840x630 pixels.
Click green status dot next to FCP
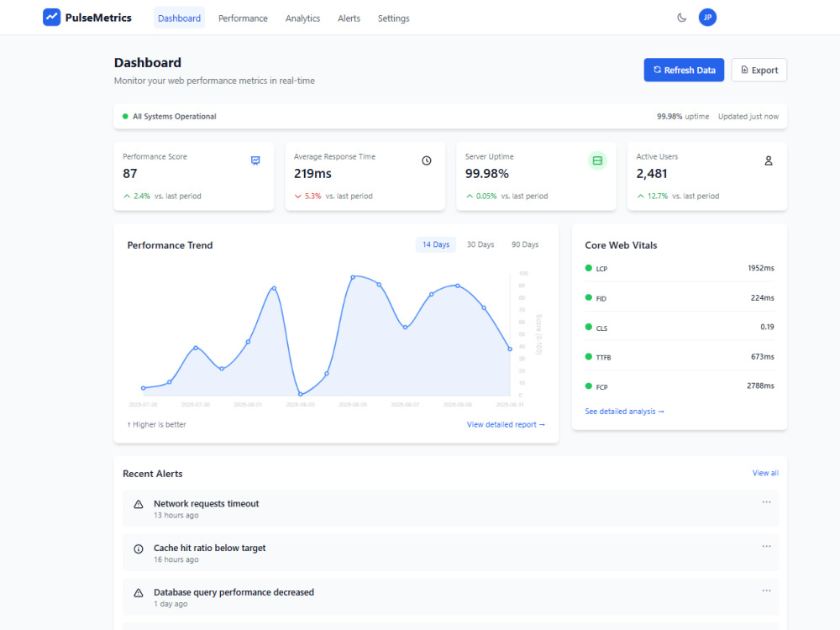(588, 386)
